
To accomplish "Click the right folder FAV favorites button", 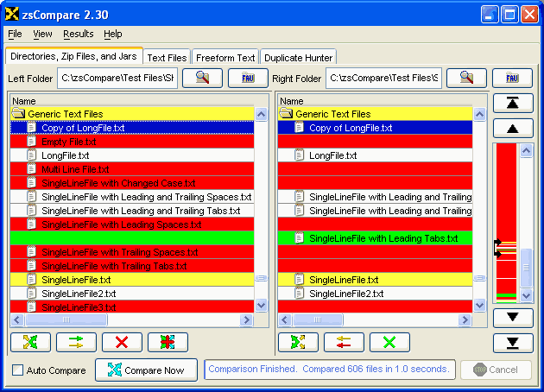I will point(512,78).
